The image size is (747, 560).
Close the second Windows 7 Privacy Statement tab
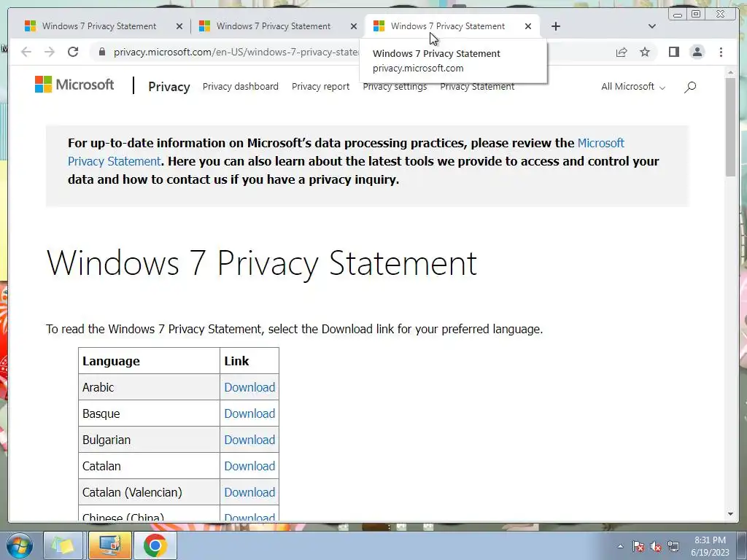coord(354,26)
